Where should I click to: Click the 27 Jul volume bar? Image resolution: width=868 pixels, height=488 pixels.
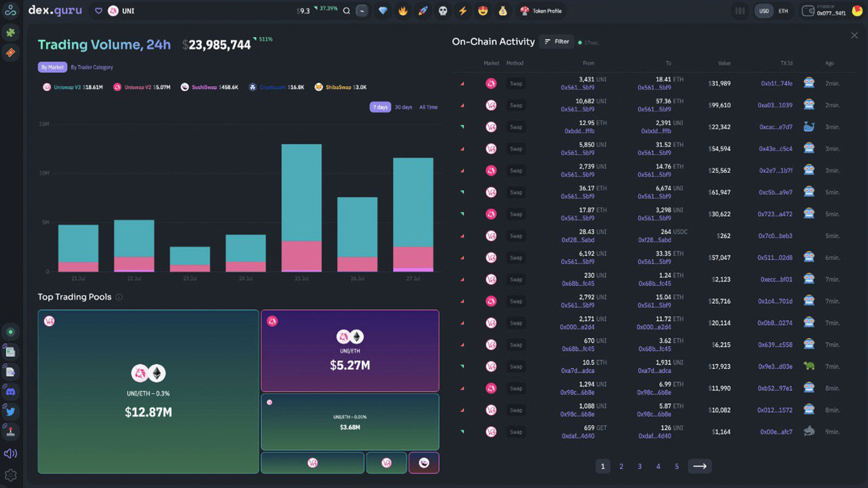[413, 215]
